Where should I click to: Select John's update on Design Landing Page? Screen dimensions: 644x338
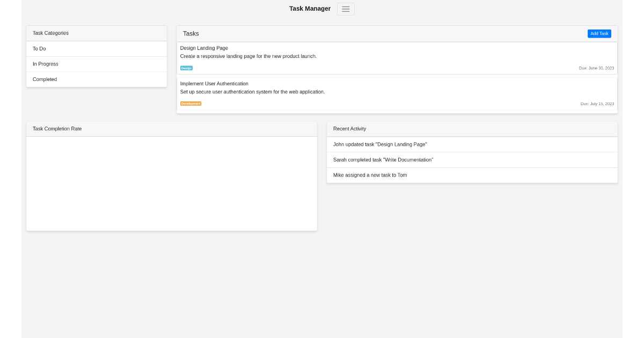pos(380,144)
